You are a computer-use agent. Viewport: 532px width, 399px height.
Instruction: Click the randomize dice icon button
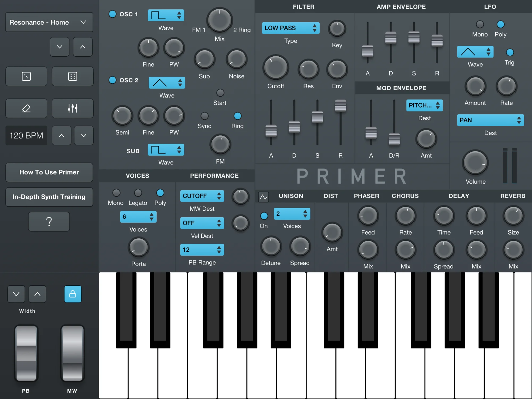(x=26, y=76)
